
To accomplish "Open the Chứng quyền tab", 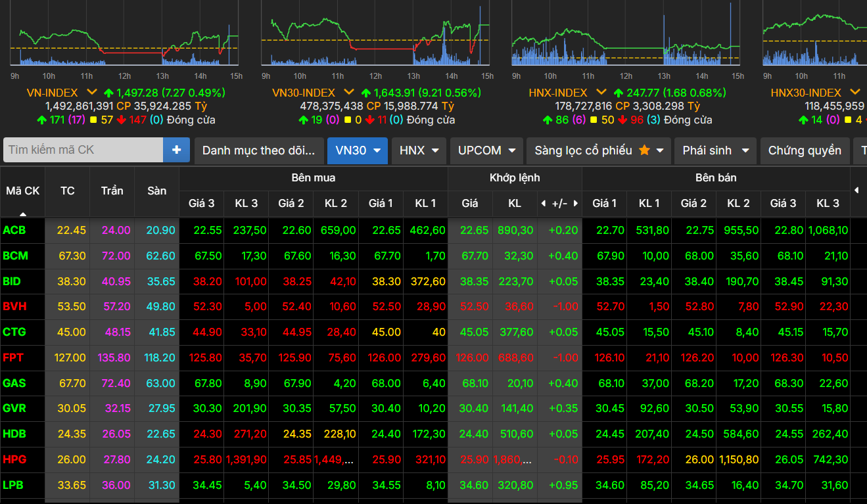I will pyautogui.click(x=805, y=150).
